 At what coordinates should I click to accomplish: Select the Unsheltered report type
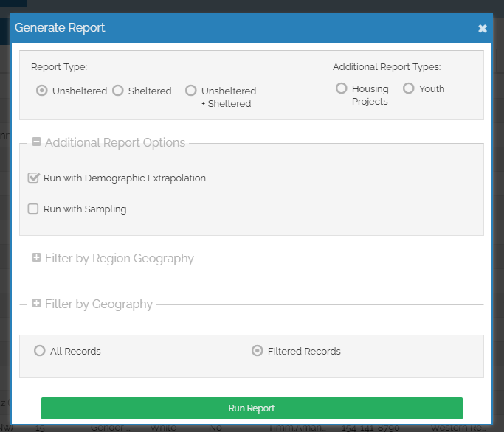[x=42, y=91]
